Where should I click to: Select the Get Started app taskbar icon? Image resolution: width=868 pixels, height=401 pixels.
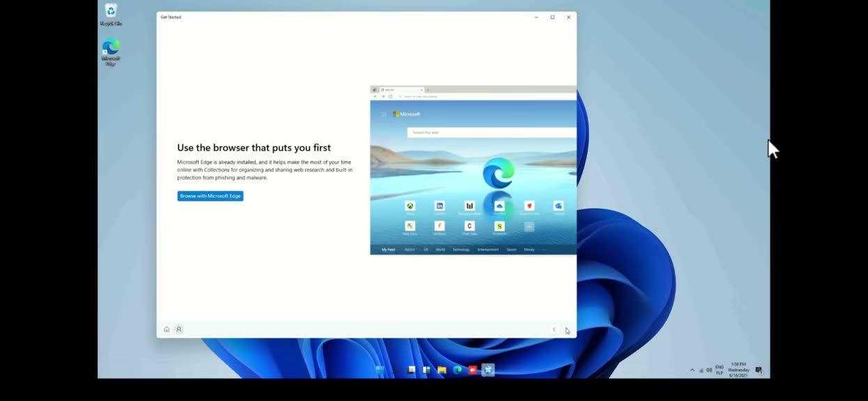488,370
